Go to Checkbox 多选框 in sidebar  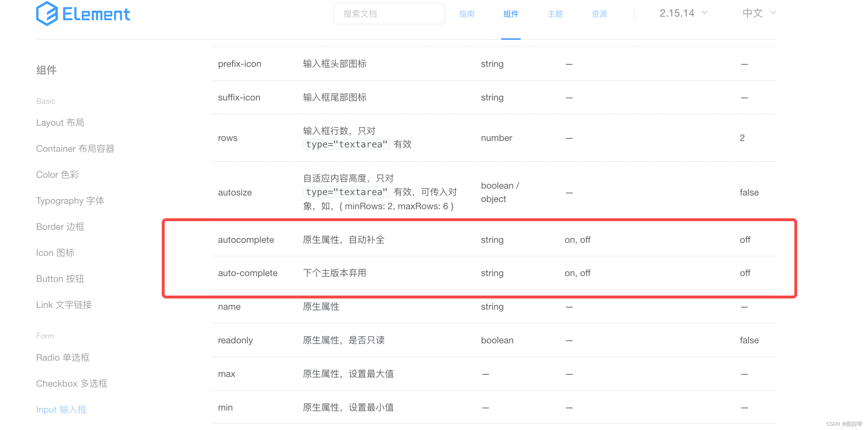[x=72, y=384]
